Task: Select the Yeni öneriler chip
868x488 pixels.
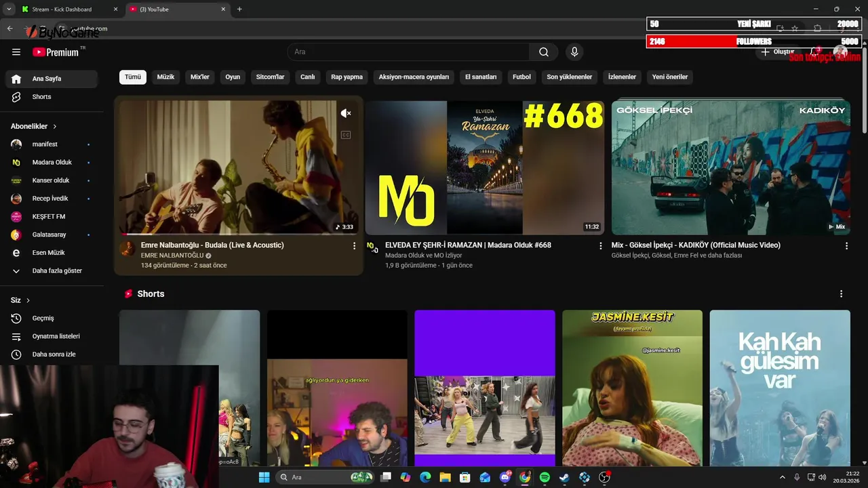Action: [670, 77]
